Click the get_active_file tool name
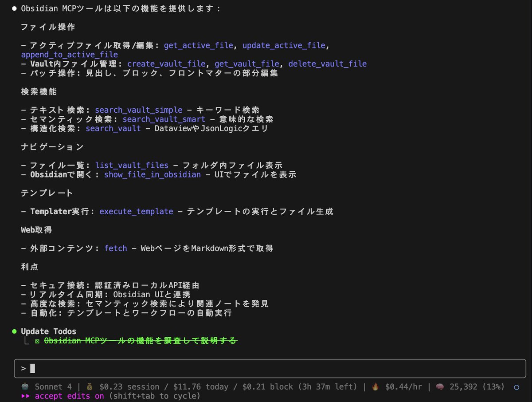 coord(199,45)
